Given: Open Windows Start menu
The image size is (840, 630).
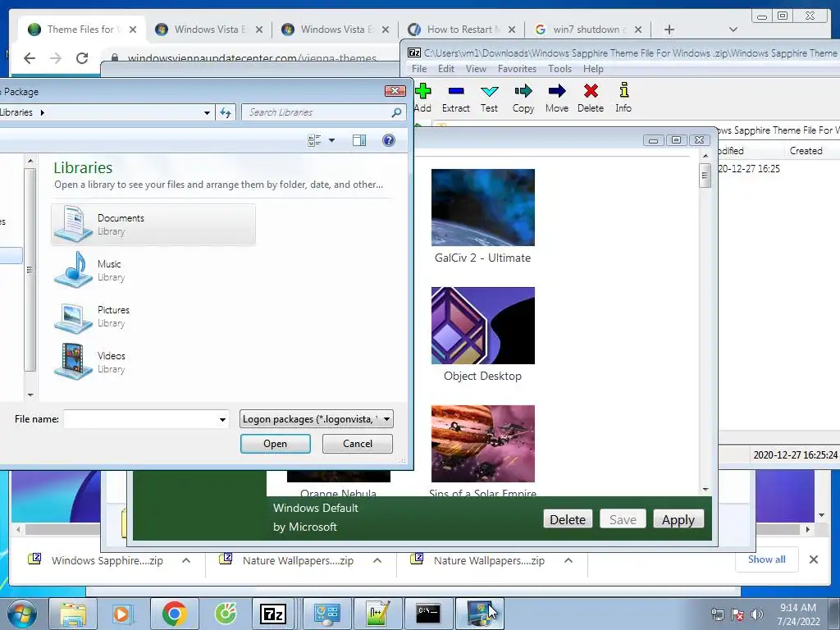Looking at the screenshot, I should click(21, 614).
